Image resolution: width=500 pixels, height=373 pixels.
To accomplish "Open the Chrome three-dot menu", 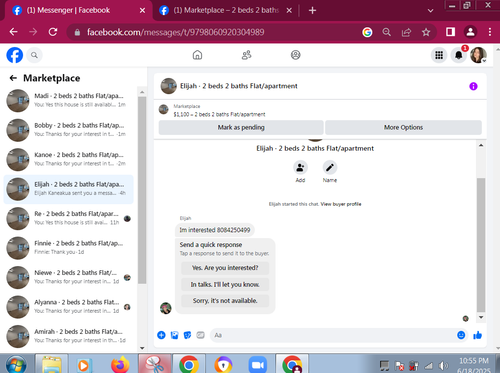I will point(490,32).
